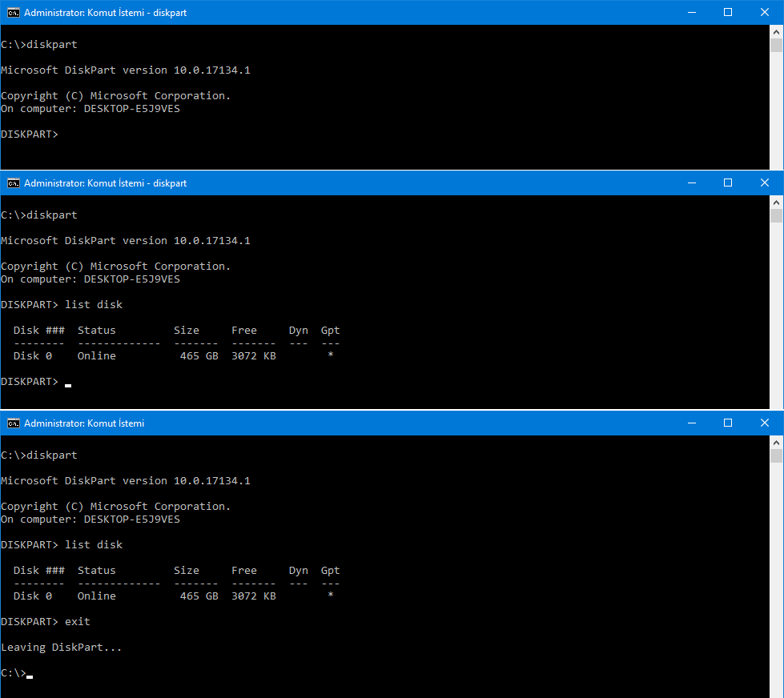Click '465 GB' size in middle window
Image resolution: width=784 pixels, height=698 pixels.
[199, 355]
